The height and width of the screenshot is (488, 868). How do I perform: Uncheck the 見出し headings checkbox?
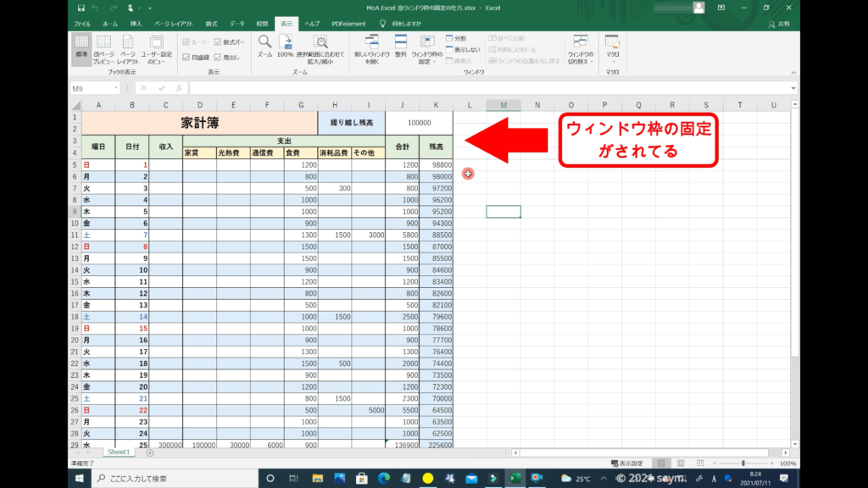218,57
